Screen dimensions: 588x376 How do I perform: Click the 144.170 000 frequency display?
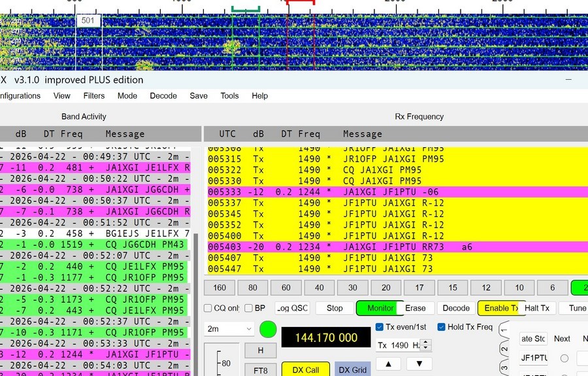(326, 337)
